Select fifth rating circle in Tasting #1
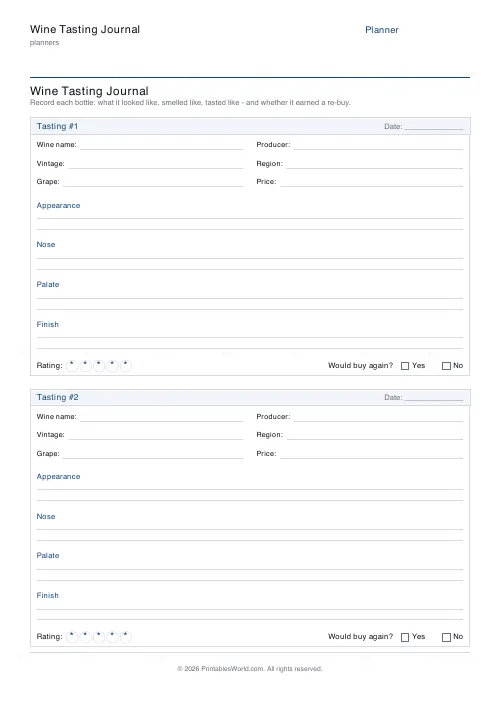The image size is (500, 708). pos(126,366)
